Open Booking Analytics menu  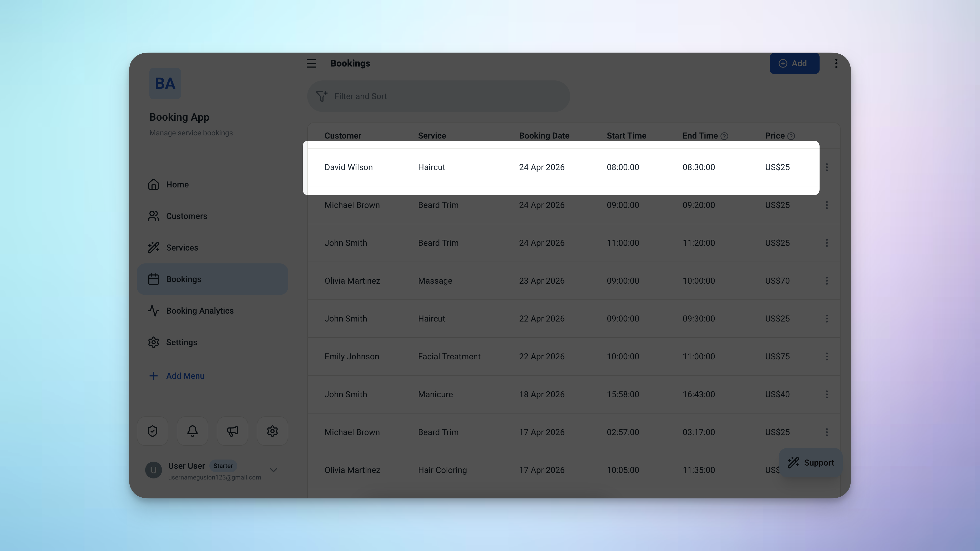point(212,311)
